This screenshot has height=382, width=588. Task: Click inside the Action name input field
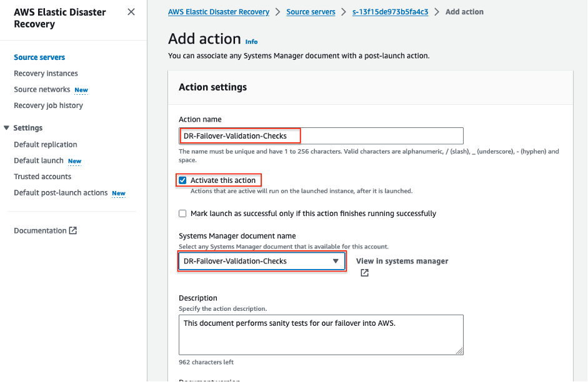(321, 135)
